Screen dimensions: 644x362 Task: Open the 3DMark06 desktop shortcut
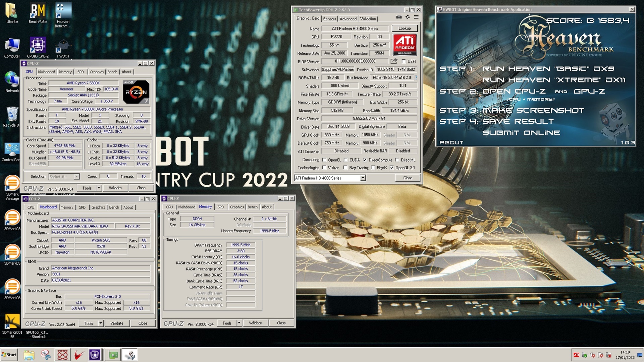tap(12, 289)
